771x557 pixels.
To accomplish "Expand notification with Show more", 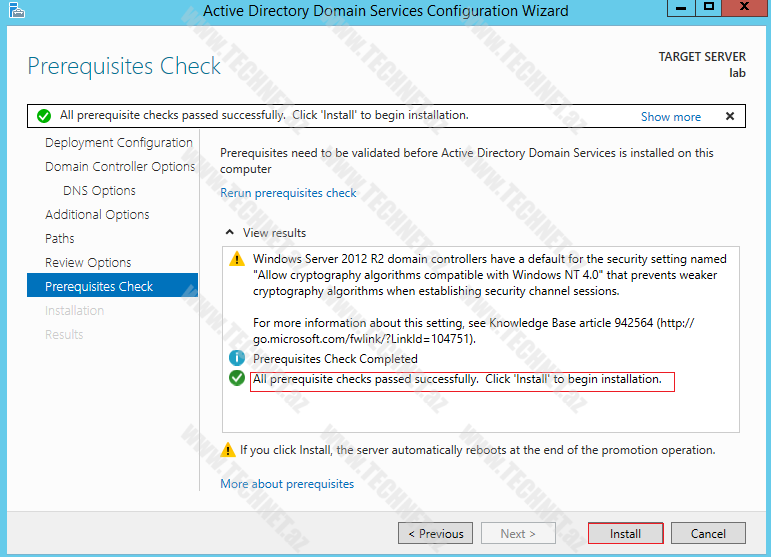I will click(670, 117).
